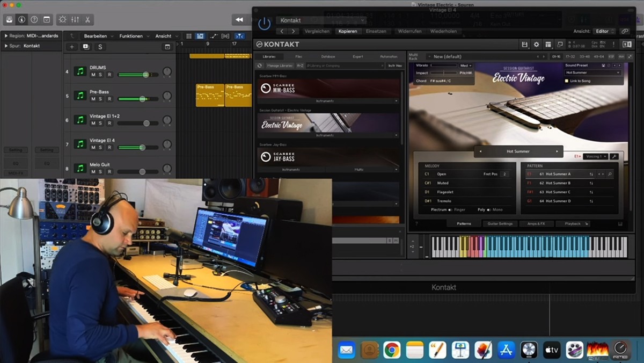Toggle the Link to Song checkbox
Image resolution: width=644 pixels, height=363 pixels.
[x=566, y=80]
